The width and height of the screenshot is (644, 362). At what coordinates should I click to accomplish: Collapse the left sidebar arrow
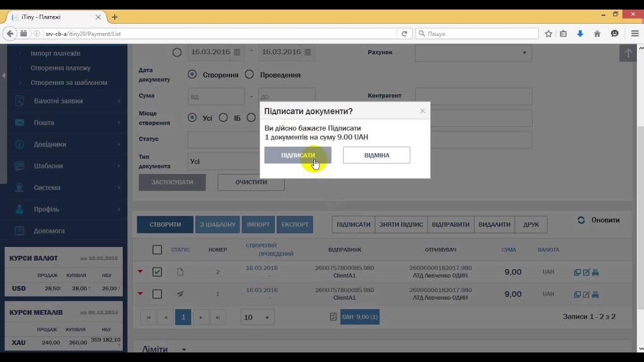[x=4, y=75]
